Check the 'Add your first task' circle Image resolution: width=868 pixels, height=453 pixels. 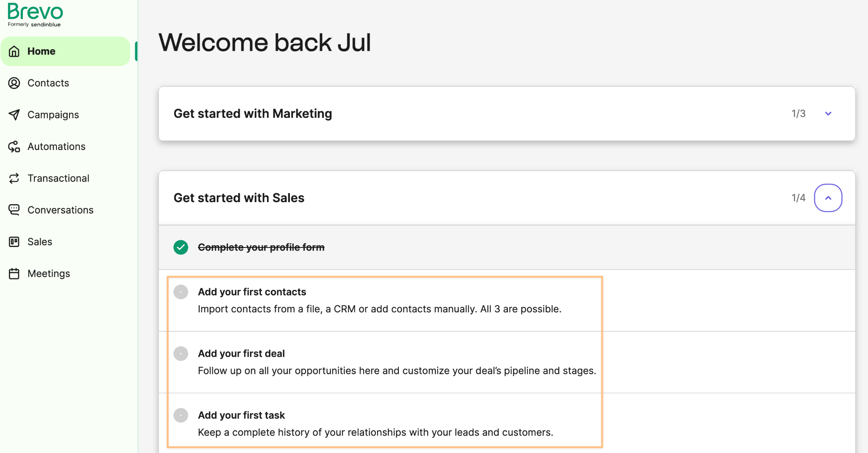(x=181, y=415)
